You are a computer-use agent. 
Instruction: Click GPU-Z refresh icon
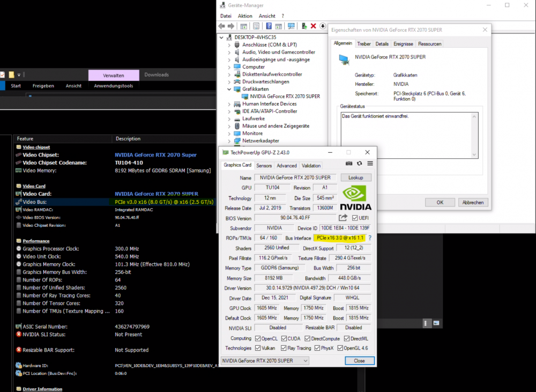359,164
